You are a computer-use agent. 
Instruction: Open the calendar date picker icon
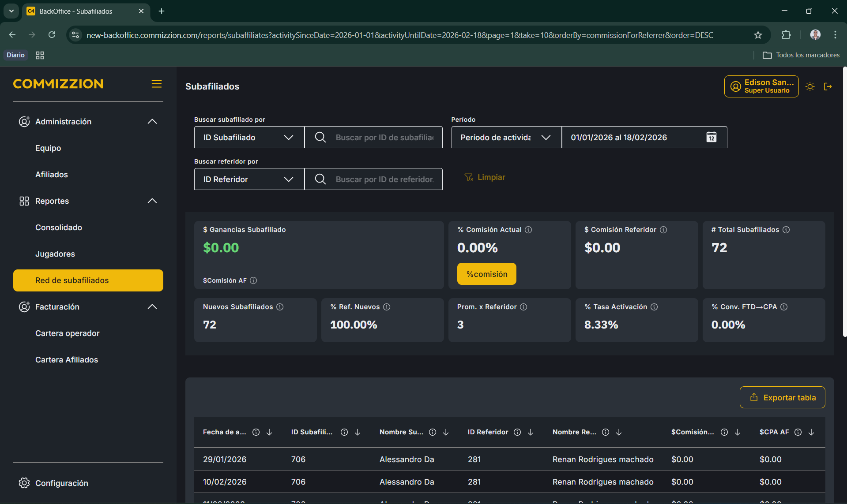click(x=711, y=137)
